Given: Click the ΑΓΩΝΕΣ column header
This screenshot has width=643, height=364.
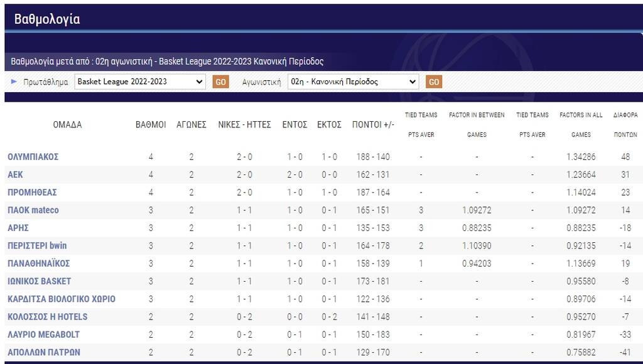Looking at the screenshot, I should click(x=192, y=125).
